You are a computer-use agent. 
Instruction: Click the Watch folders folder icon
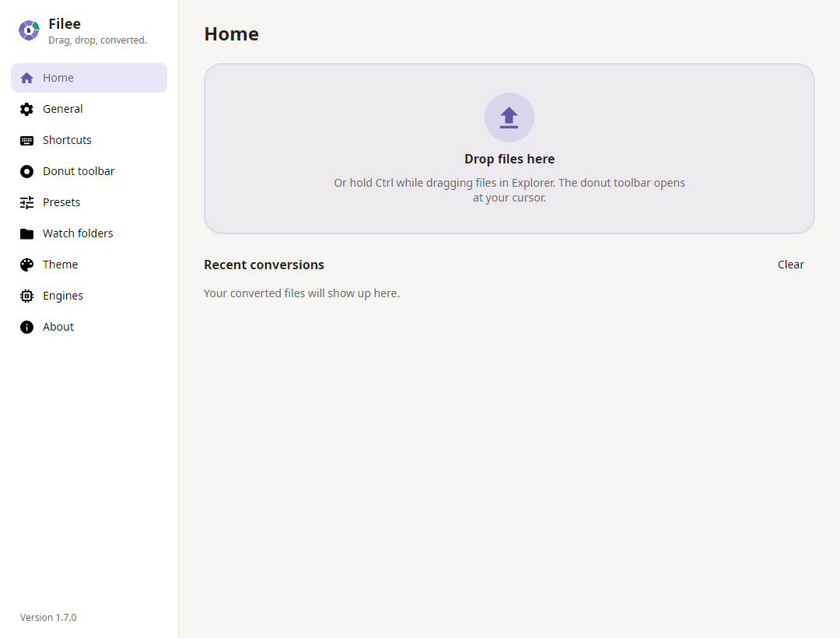pos(26,233)
